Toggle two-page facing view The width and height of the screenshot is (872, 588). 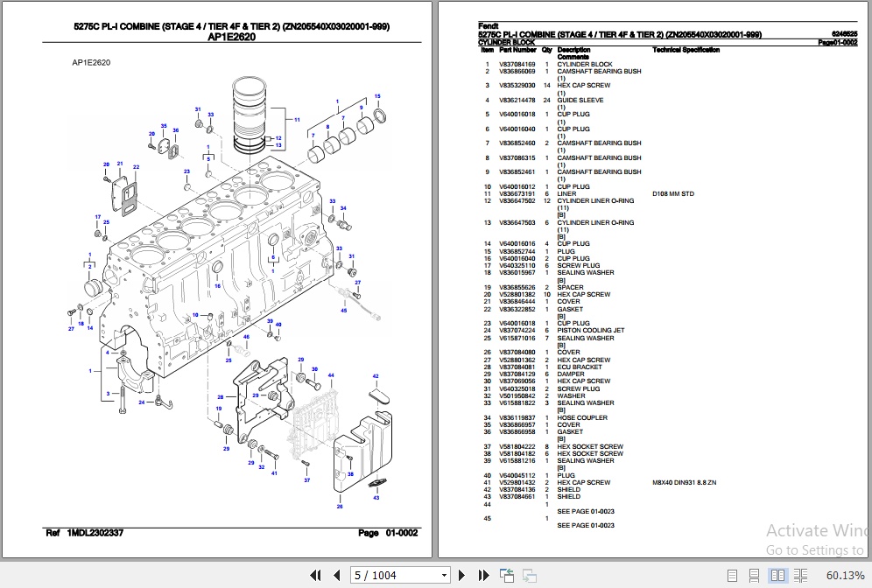[x=777, y=575]
